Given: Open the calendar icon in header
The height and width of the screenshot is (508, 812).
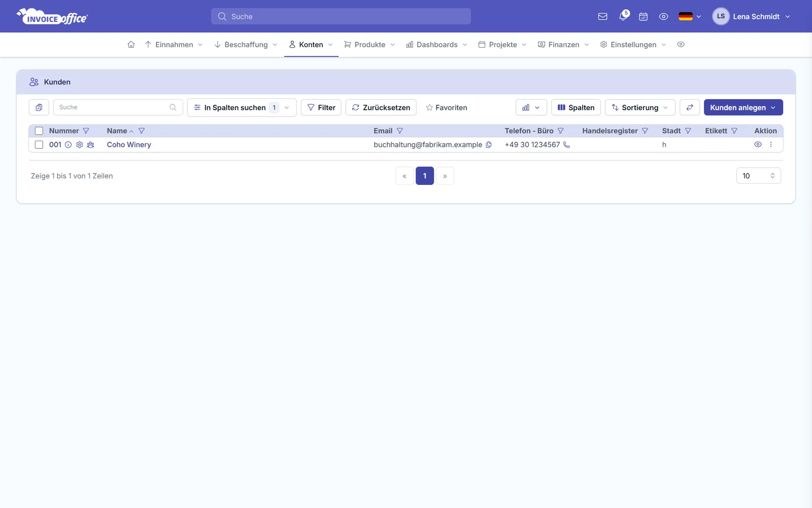Looking at the screenshot, I should (643, 16).
